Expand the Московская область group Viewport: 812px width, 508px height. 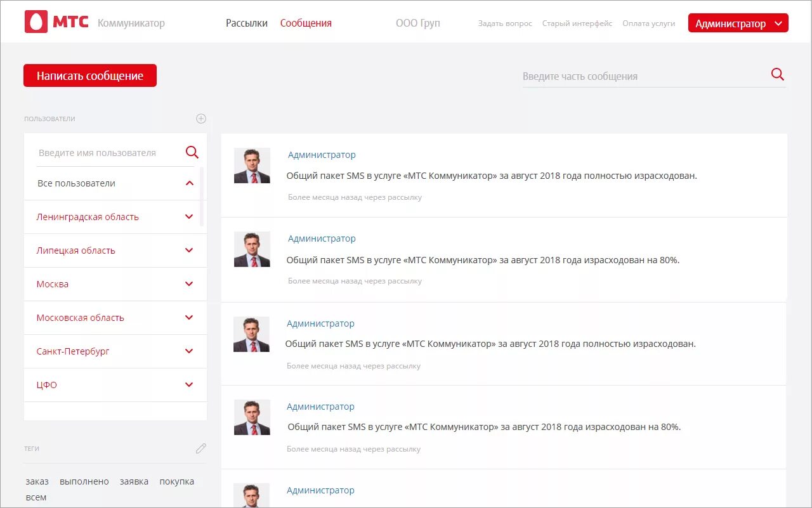pyautogui.click(x=189, y=318)
